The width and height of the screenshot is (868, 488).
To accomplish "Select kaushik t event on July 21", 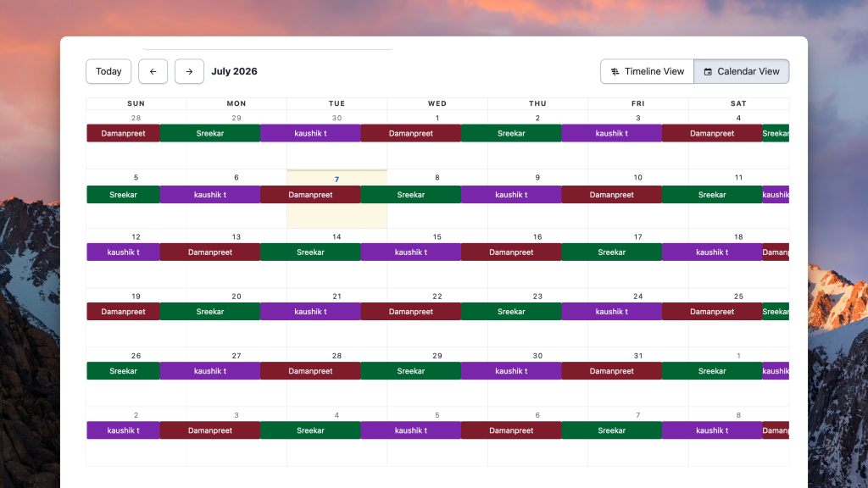I will pos(310,312).
